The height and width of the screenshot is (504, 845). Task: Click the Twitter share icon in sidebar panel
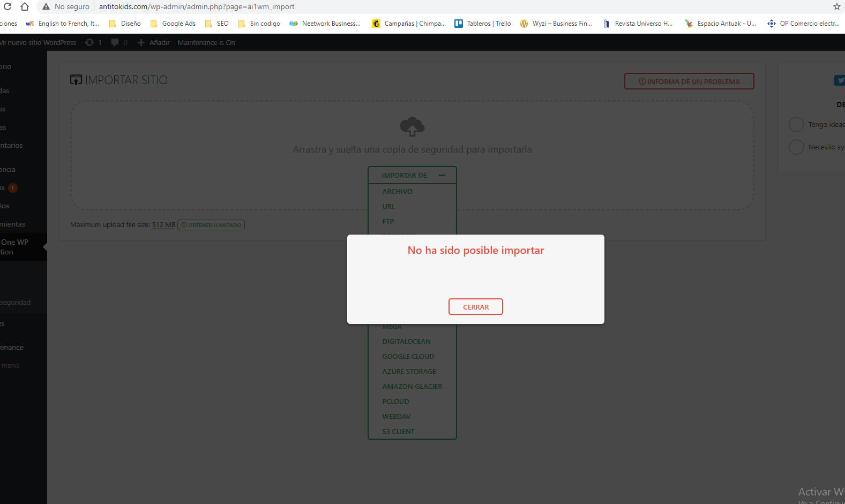coord(840,80)
